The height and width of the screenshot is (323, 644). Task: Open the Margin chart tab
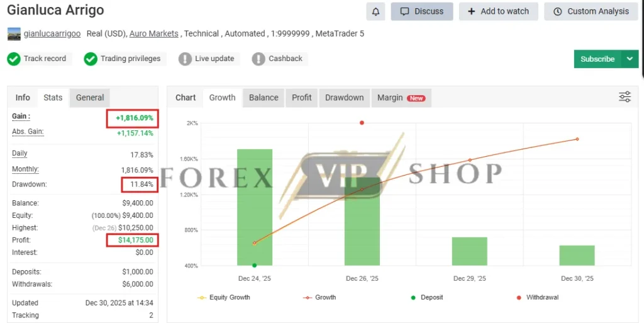pyautogui.click(x=401, y=98)
